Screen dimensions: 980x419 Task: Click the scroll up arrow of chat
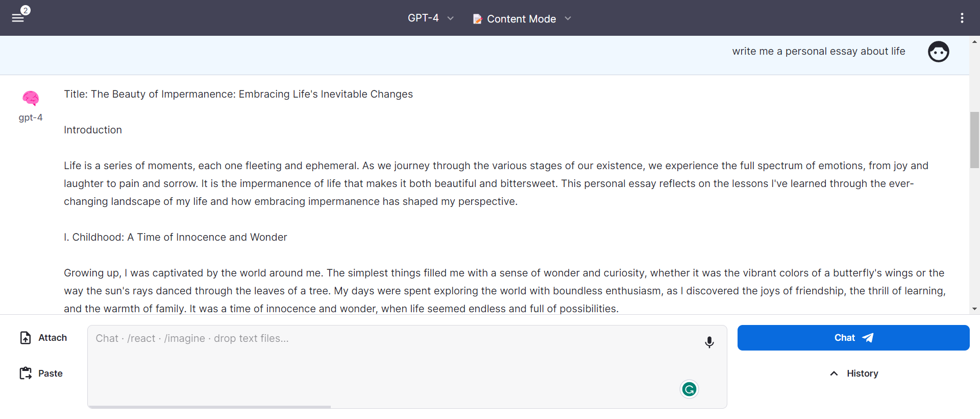974,42
